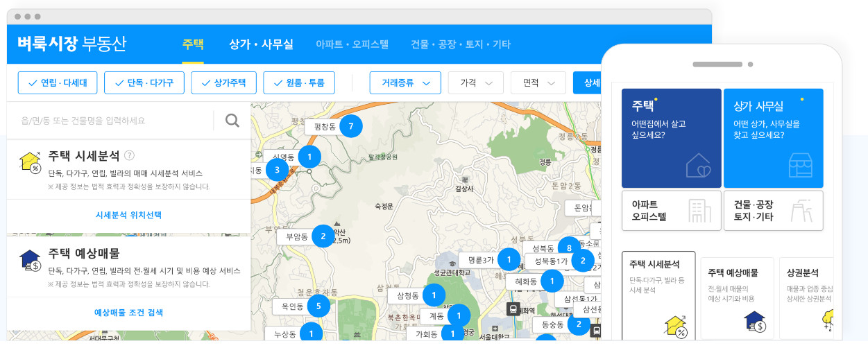Select the 옥인동 cluster marker 5
This screenshot has height=348, width=868.
tap(318, 305)
